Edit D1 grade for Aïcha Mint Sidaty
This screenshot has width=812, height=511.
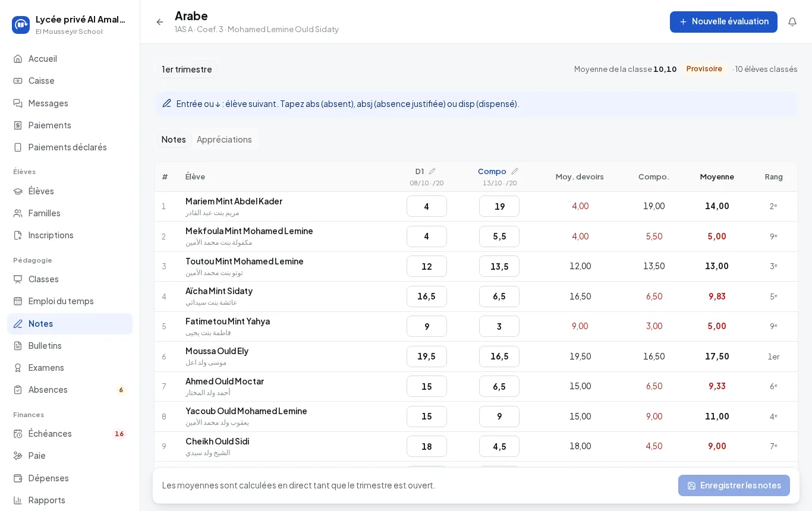coord(427,296)
